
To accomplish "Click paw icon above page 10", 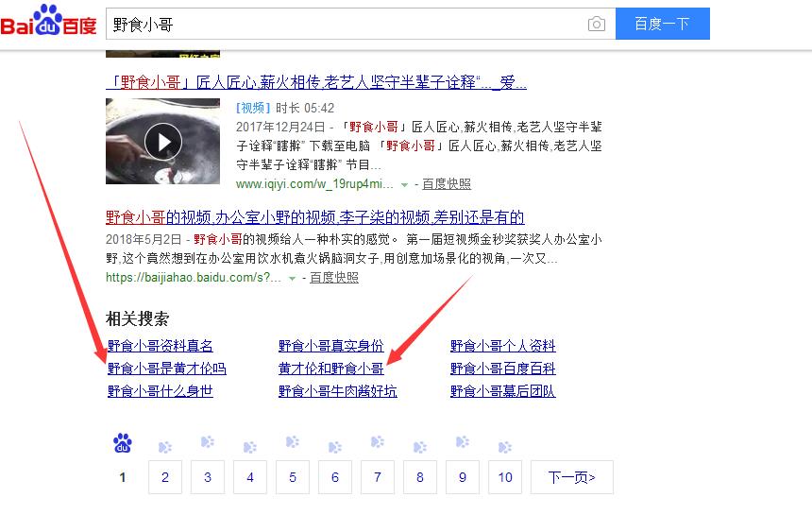I will coord(504,447).
